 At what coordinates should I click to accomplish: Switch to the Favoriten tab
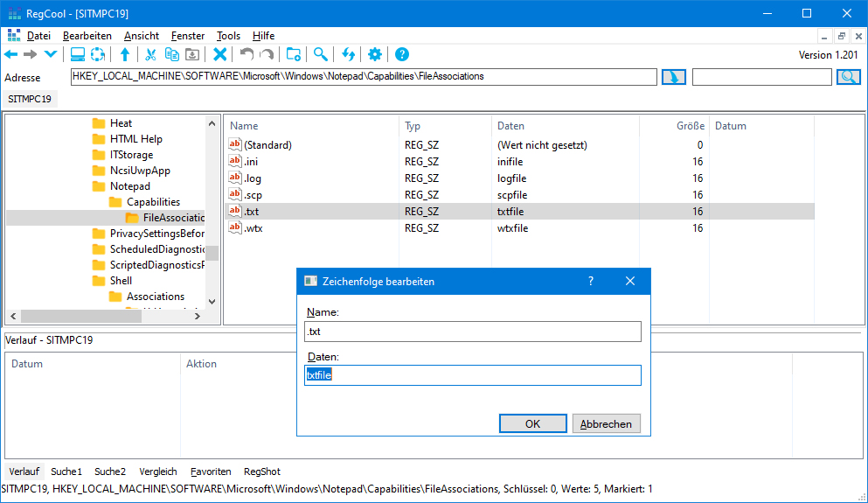211,472
